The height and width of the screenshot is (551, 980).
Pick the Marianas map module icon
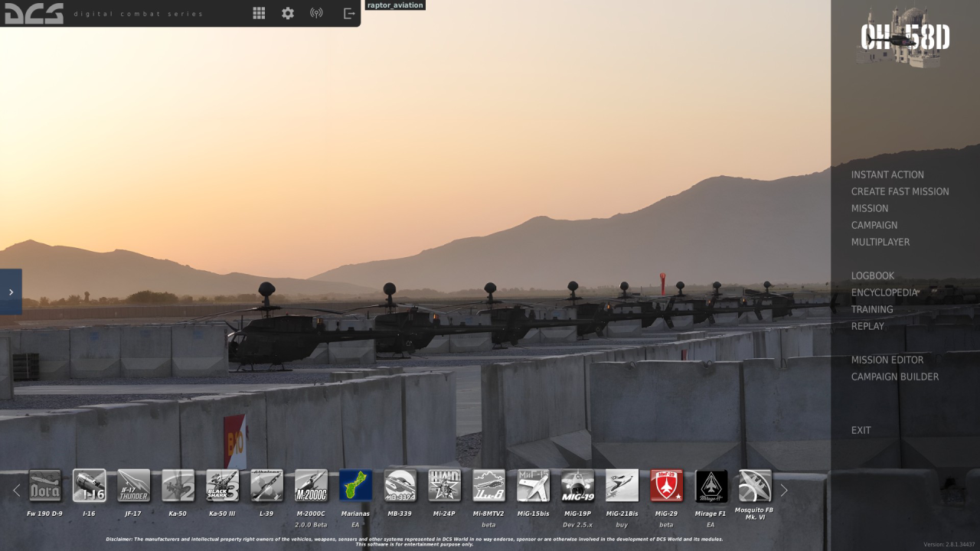coord(355,486)
